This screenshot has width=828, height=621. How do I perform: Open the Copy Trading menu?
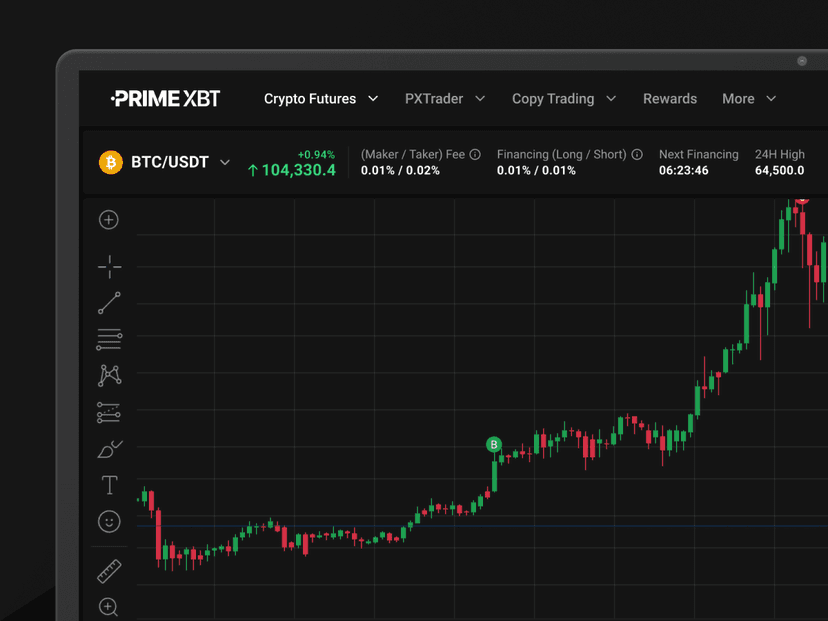(563, 99)
